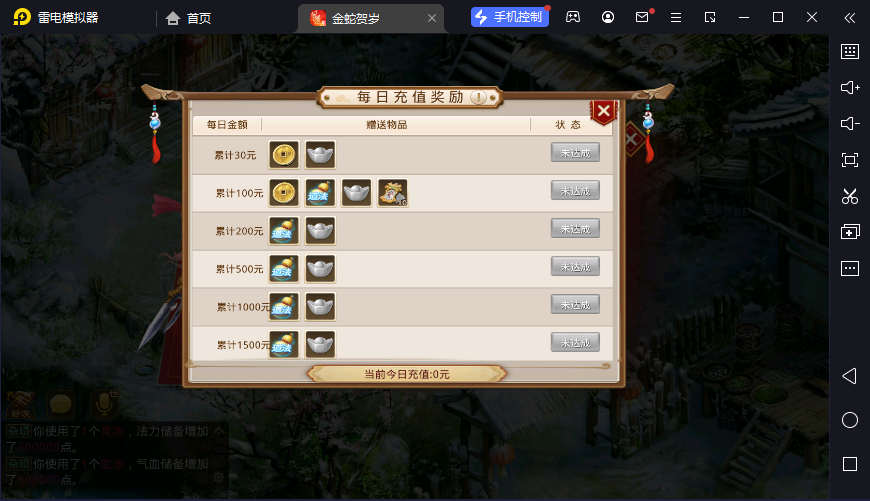
Task: View the character pack reward in 累计100元 row
Action: (x=393, y=193)
